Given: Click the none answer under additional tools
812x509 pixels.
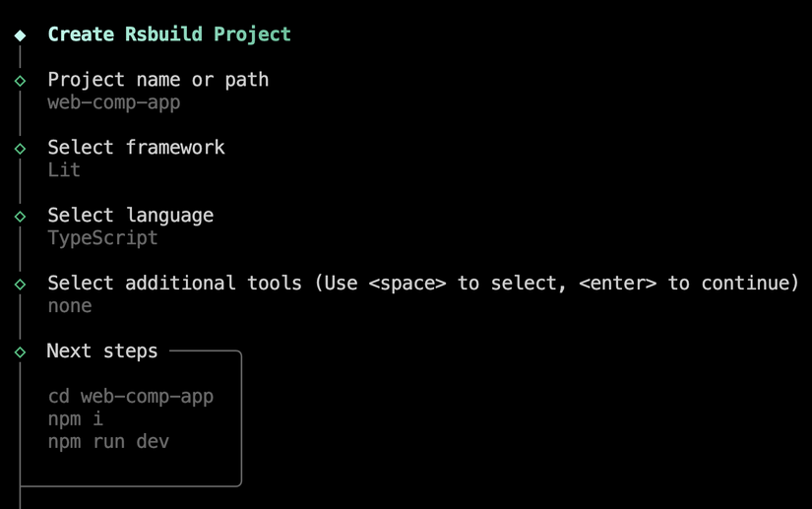Looking at the screenshot, I should tap(70, 306).
